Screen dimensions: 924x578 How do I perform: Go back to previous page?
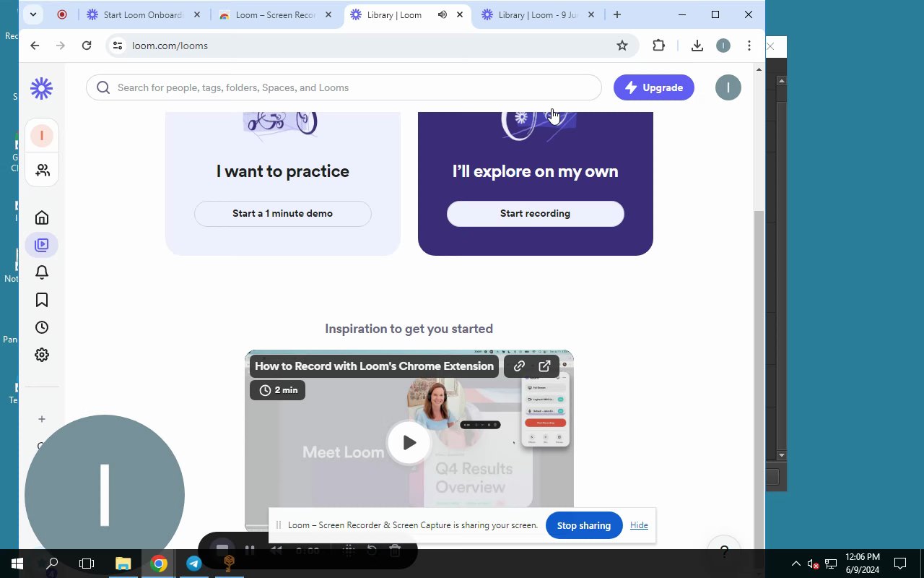[35, 46]
